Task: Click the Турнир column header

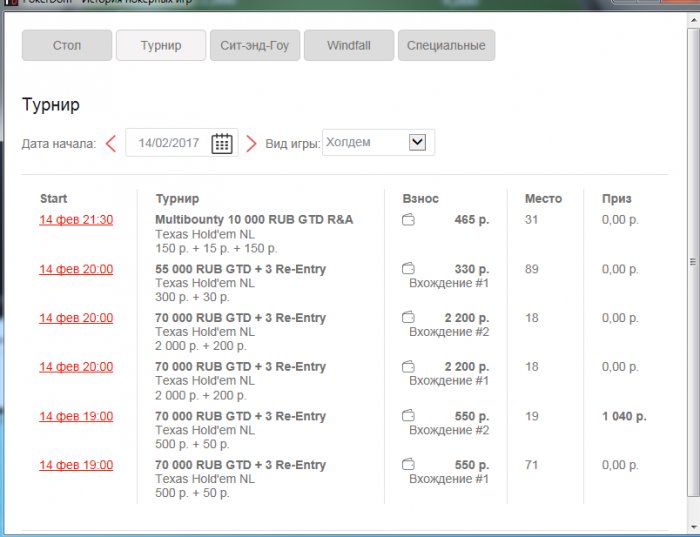Action: [x=177, y=199]
